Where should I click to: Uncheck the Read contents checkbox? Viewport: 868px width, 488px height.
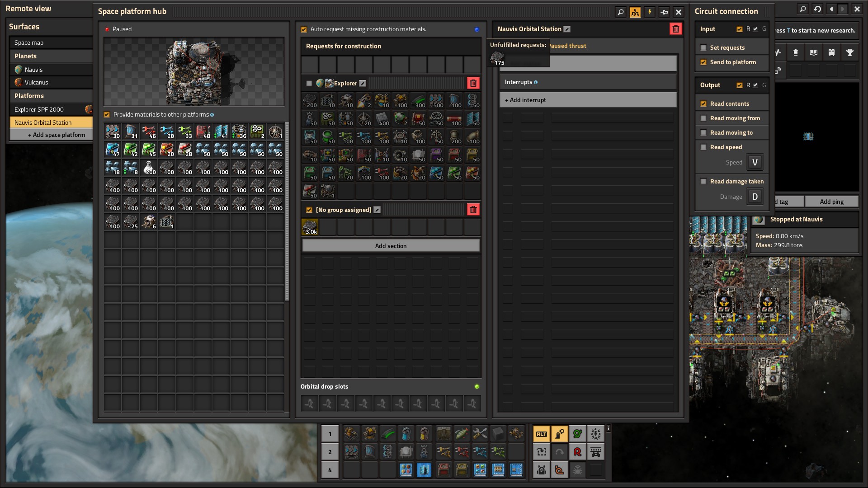[703, 104]
